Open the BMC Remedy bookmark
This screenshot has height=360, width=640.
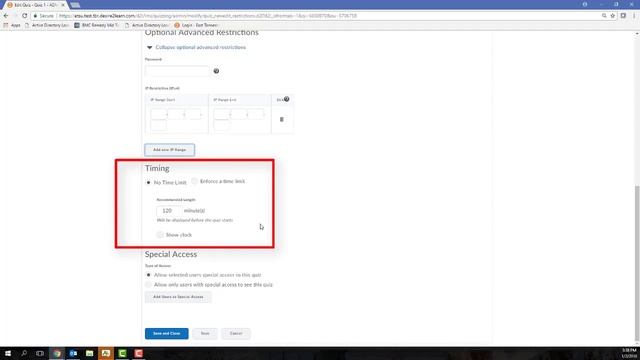pos(96,25)
